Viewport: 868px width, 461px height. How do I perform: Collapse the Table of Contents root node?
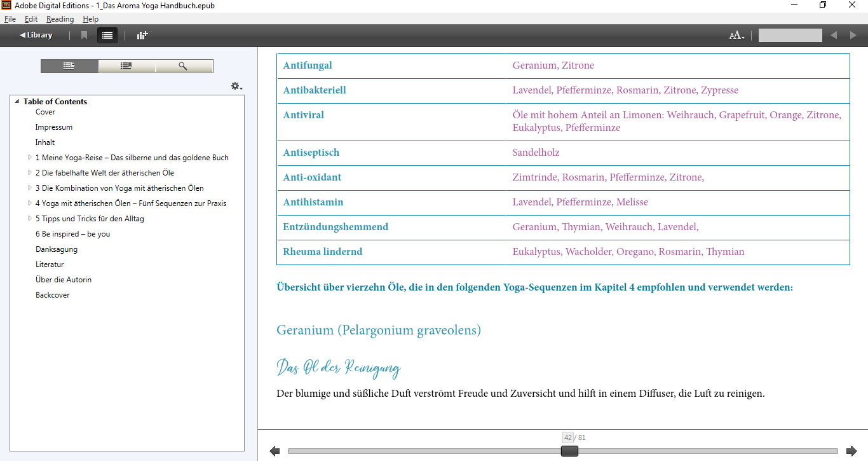pos(17,102)
